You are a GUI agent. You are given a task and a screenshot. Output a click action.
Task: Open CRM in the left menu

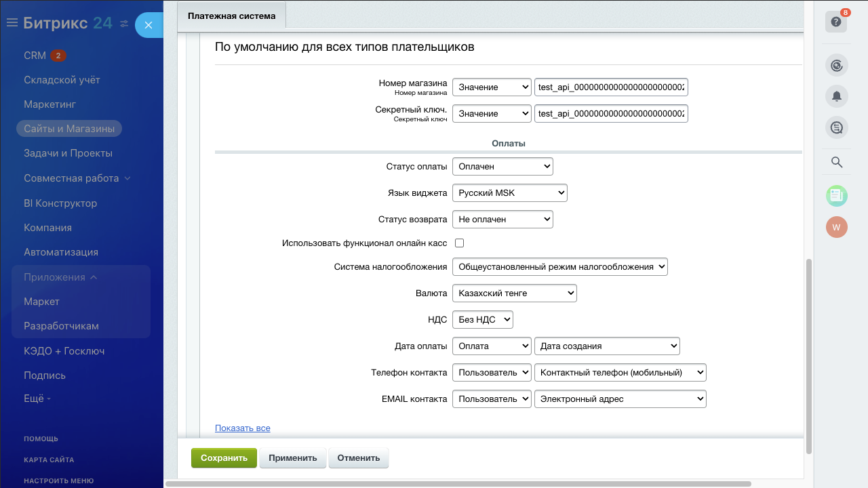point(35,56)
